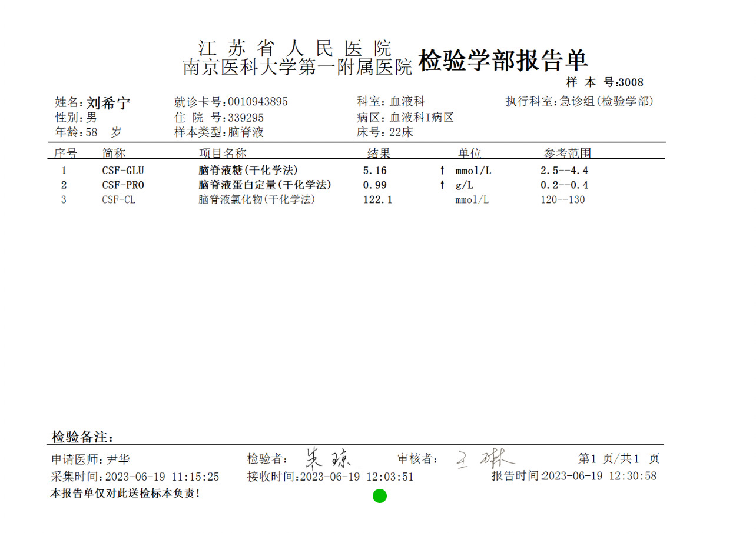Select the CSF-CL result 122.1
This screenshot has height=533, width=756.
(378, 200)
